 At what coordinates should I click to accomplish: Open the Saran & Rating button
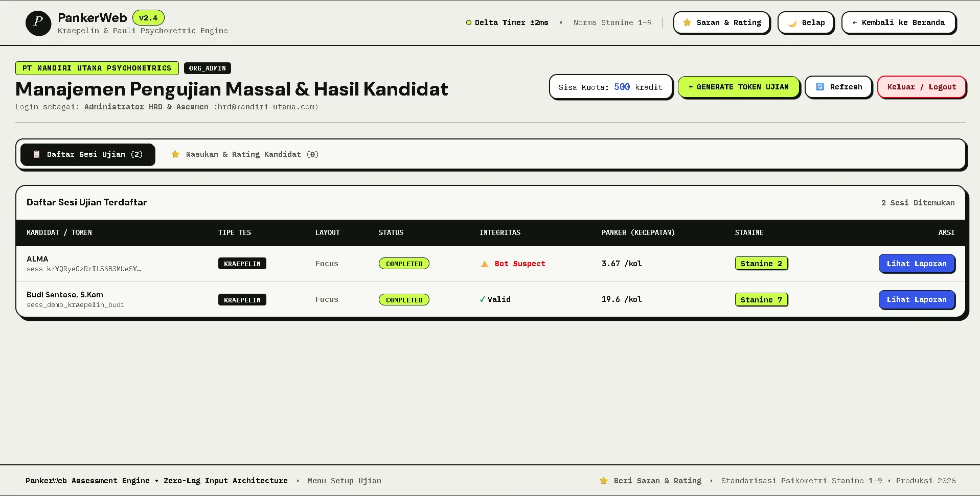point(722,23)
